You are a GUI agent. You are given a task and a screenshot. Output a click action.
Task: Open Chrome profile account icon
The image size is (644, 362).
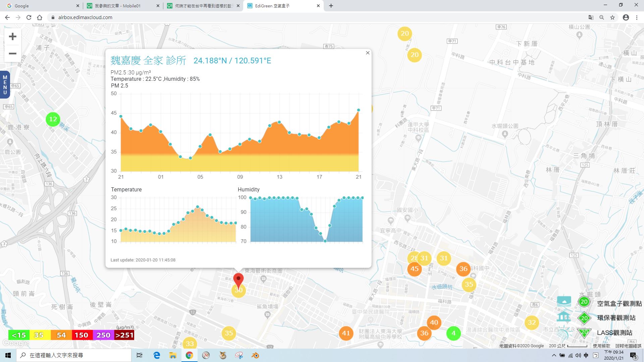(x=626, y=17)
